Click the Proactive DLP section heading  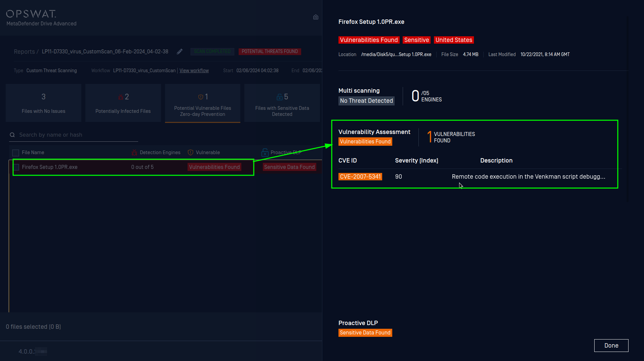(358, 323)
